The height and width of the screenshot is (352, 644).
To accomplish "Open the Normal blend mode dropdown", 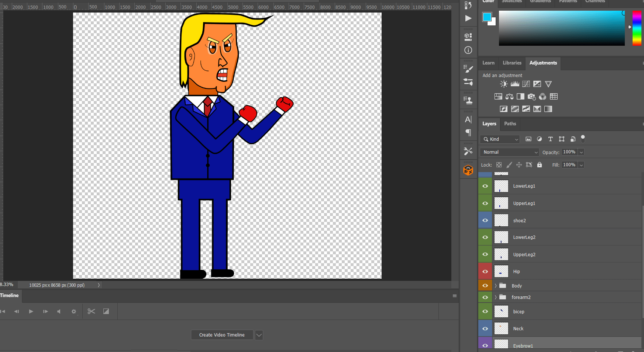I will pyautogui.click(x=509, y=152).
